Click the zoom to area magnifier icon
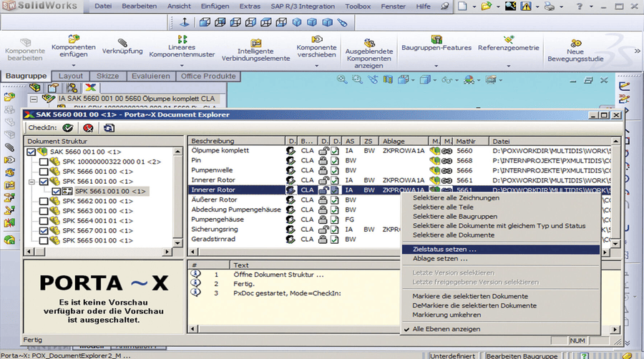 (357, 80)
